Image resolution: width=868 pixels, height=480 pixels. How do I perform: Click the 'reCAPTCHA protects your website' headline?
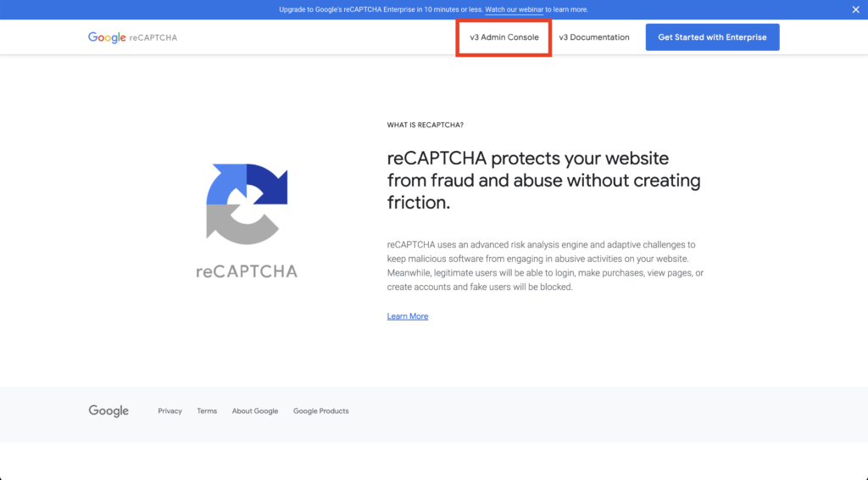tap(543, 181)
